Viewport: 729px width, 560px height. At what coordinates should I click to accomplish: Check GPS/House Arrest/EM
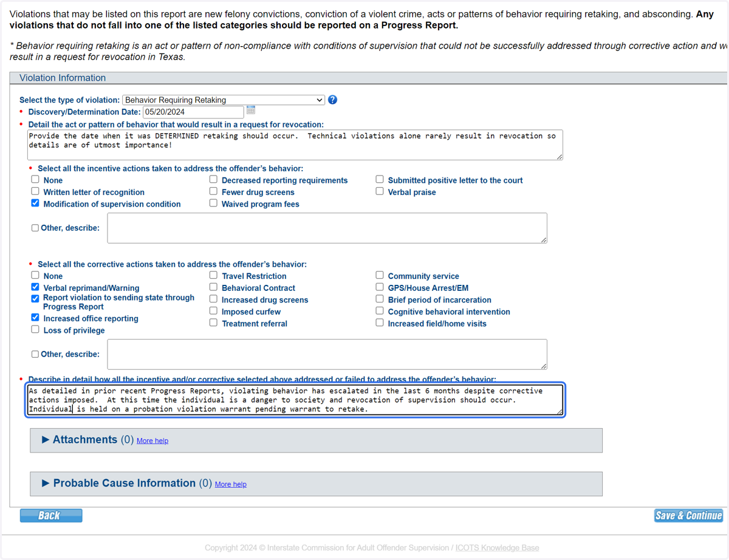tap(380, 287)
